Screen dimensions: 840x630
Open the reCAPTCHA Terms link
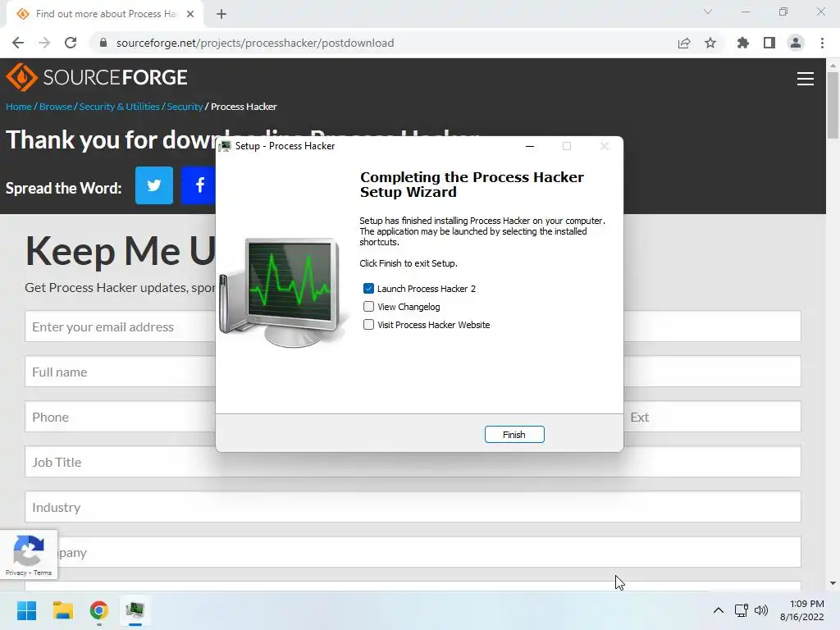43,573
